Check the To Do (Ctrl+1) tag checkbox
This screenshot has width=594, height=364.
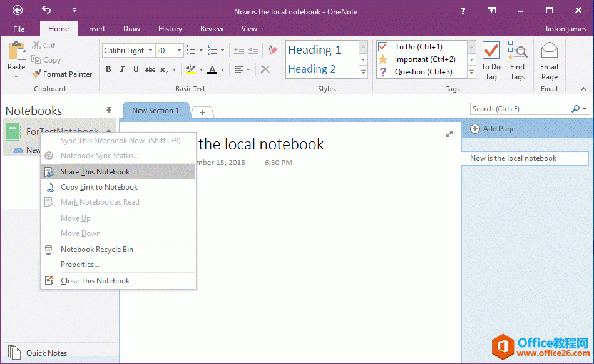pos(383,47)
